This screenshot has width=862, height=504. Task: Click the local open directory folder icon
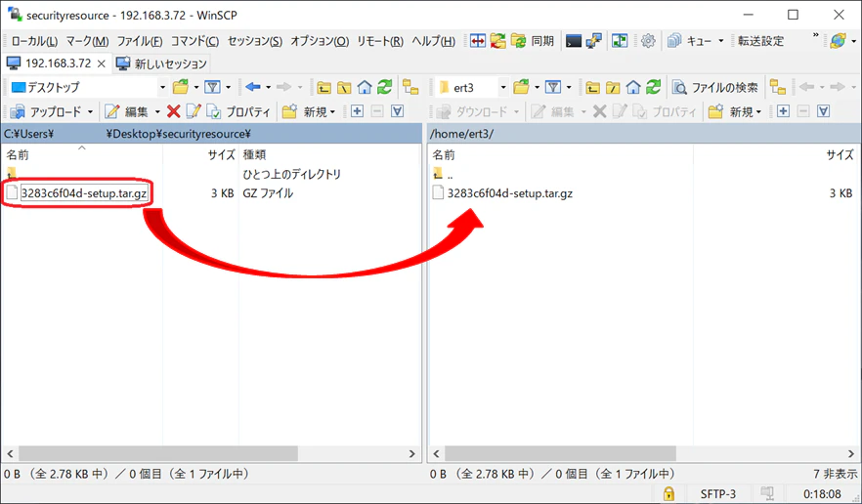click(x=180, y=87)
